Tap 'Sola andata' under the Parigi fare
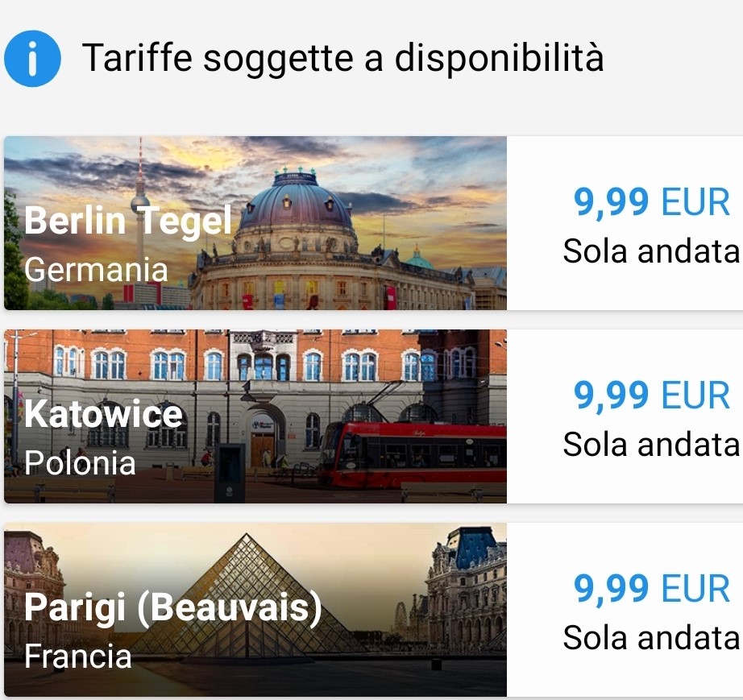743x700 pixels. (652, 637)
